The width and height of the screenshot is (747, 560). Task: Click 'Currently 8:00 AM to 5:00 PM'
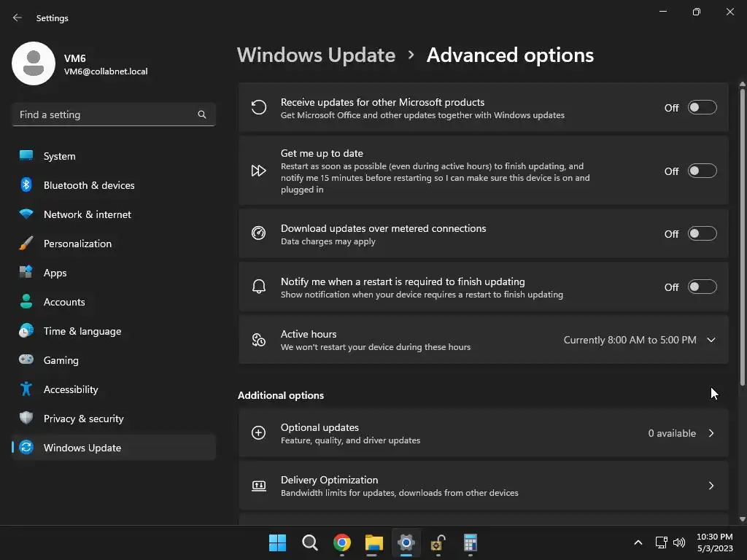(x=630, y=340)
